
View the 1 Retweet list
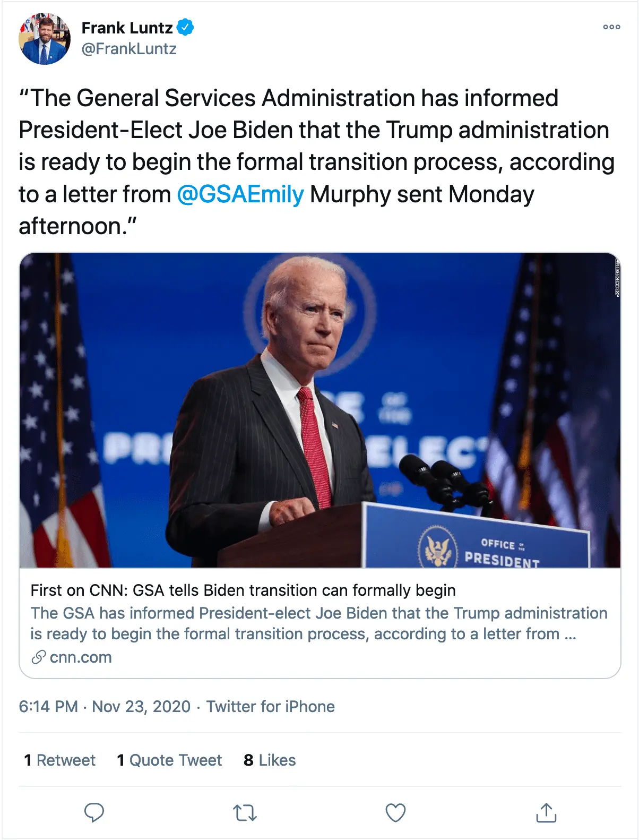tap(60, 760)
